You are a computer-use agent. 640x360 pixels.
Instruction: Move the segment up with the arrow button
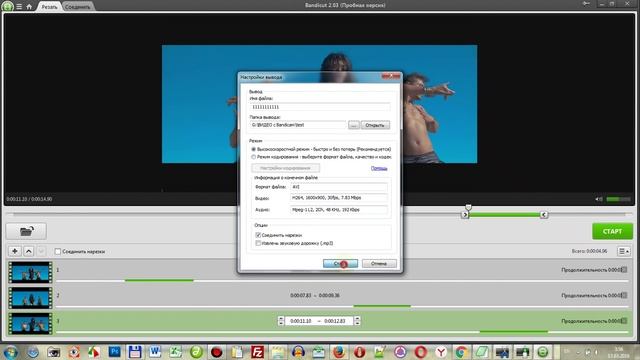click(28, 251)
